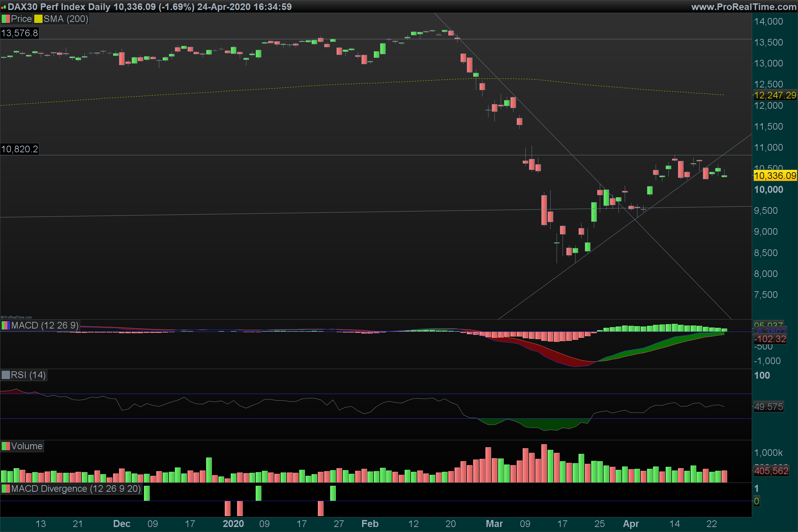Viewport: 798px width, 532px height.
Task: Click the RSI value tag 49.575
Action: (x=768, y=407)
